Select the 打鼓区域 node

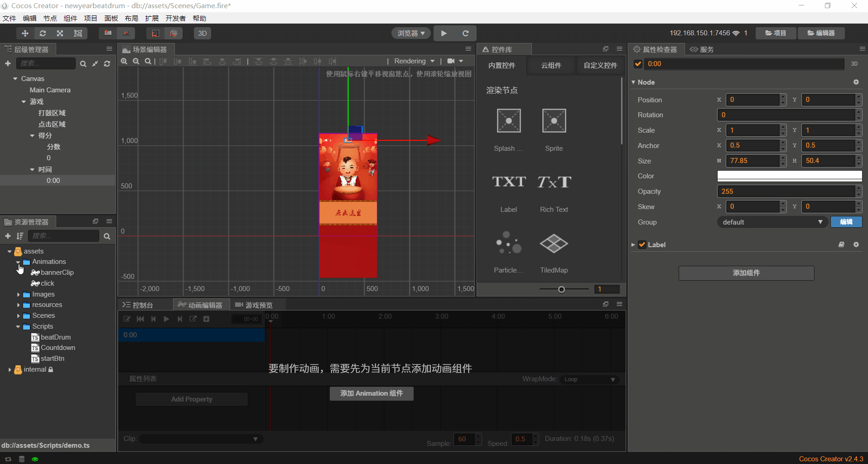52,113
